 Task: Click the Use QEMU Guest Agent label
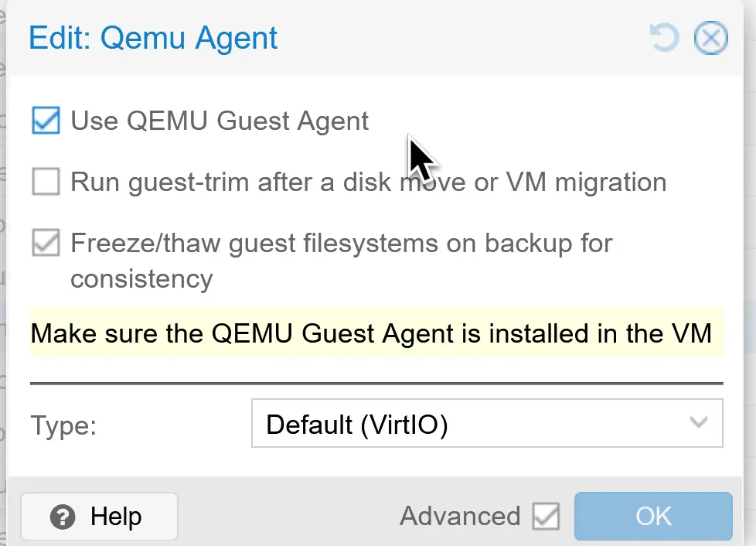[x=219, y=121]
